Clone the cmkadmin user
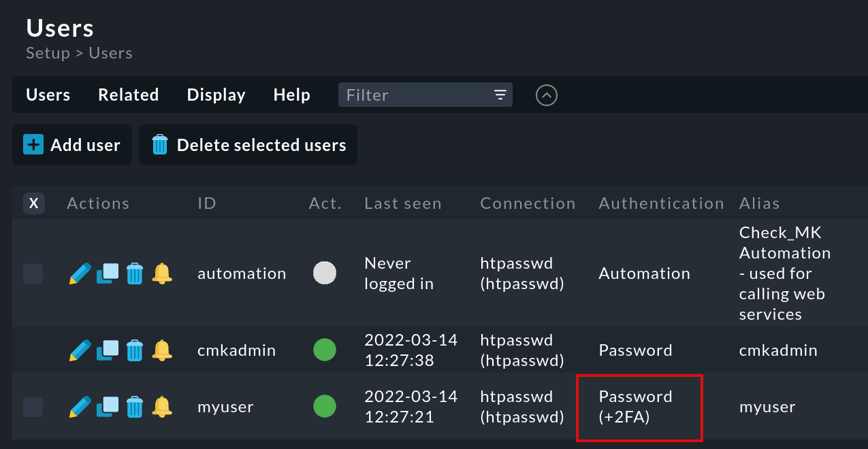868x449 pixels. [x=107, y=350]
